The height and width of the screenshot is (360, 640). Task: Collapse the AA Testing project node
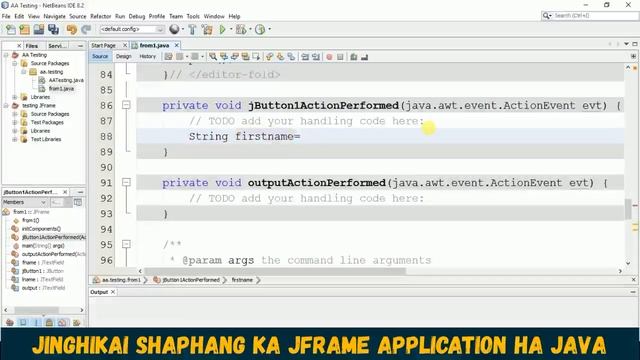pyautogui.click(x=6, y=55)
